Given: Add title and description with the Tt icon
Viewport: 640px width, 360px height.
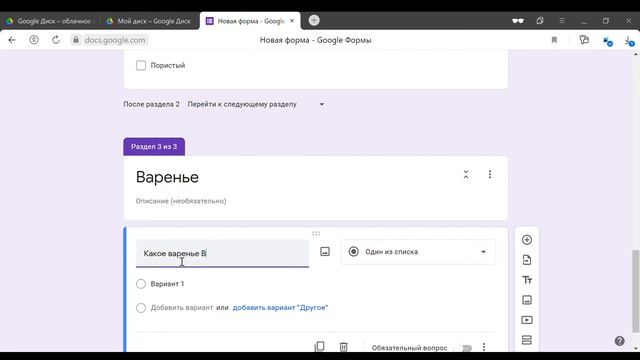Looking at the screenshot, I should click(x=527, y=280).
